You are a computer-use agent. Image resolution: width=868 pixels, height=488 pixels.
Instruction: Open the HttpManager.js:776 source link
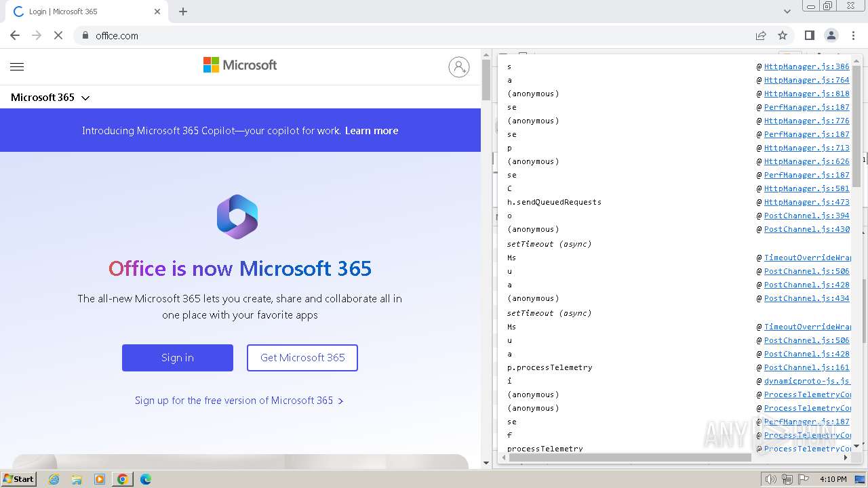[x=806, y=121]
